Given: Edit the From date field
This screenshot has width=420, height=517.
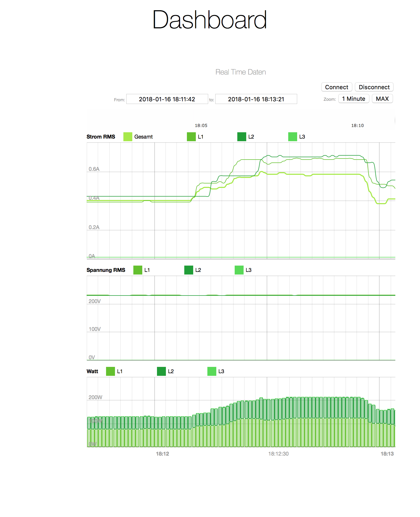Looking at the screenshot, I should coord(167,99).
